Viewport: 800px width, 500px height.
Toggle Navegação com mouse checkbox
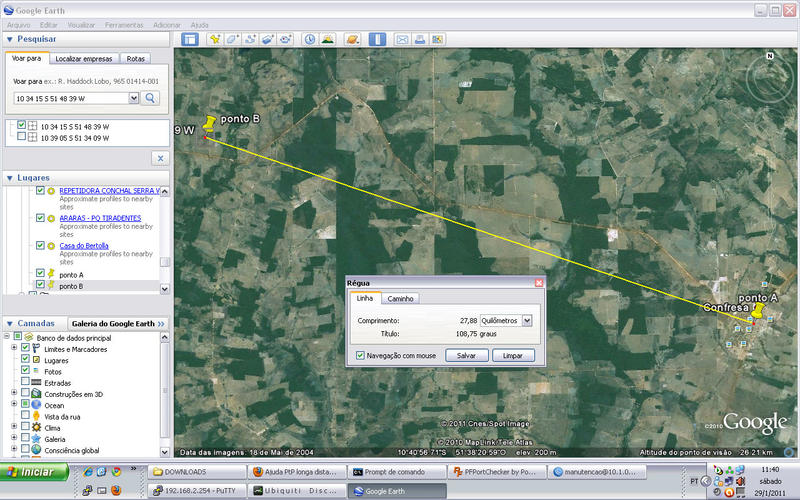click(x=360, y=356)
